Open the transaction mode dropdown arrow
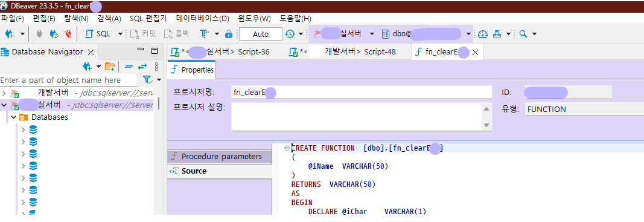This screenshot has width=644, height=222. click(217, 34)
